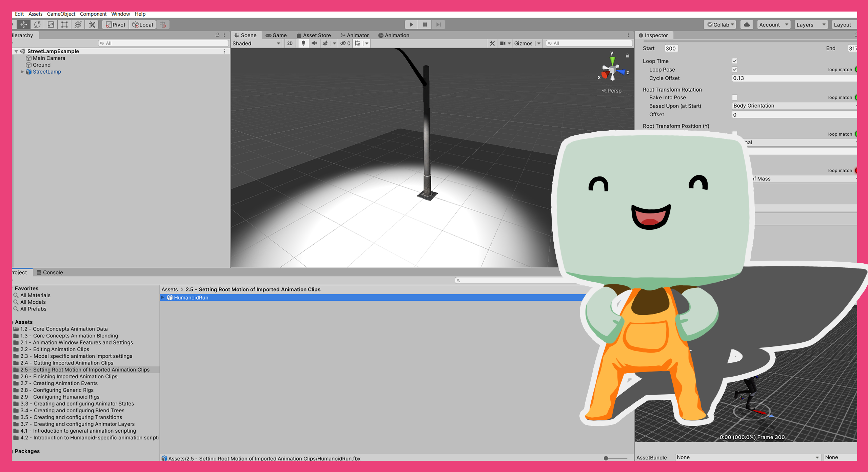
Task: Uncheck the Loop Time checkbox
Action: tap(735, 61)
